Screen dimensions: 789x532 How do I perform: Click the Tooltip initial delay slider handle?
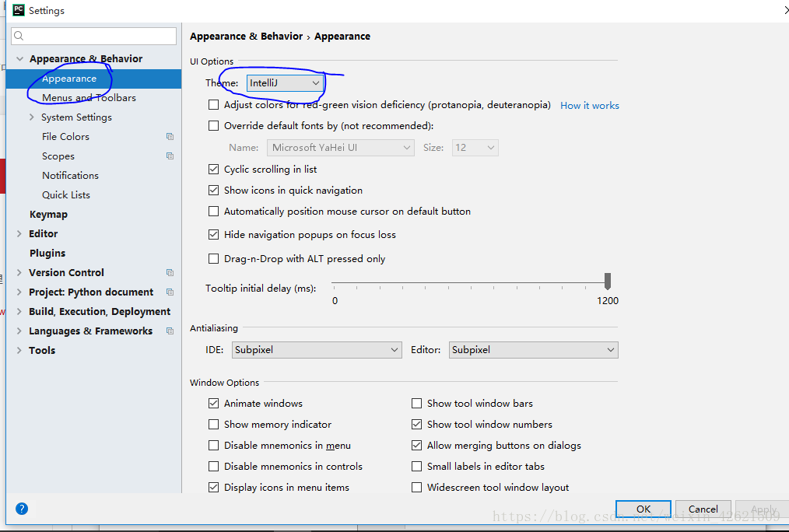[x=608, y=282]
